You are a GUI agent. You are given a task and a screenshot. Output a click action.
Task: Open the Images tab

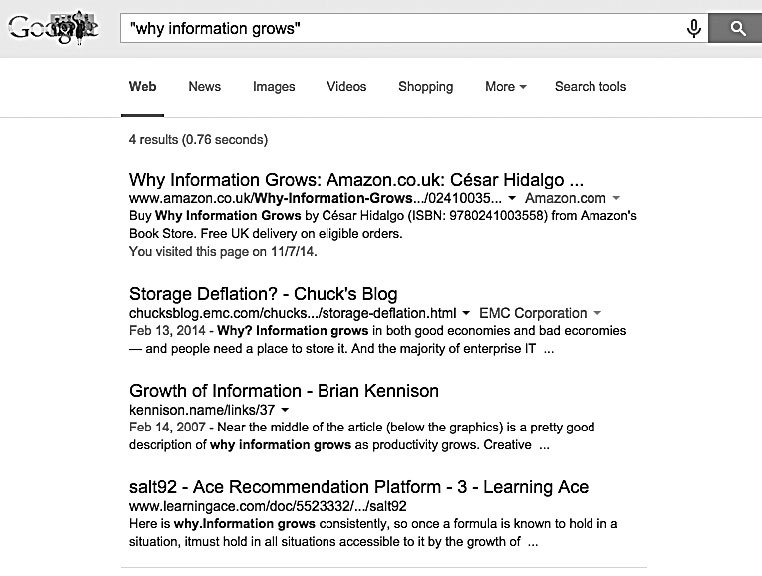(x=274, y=87)
